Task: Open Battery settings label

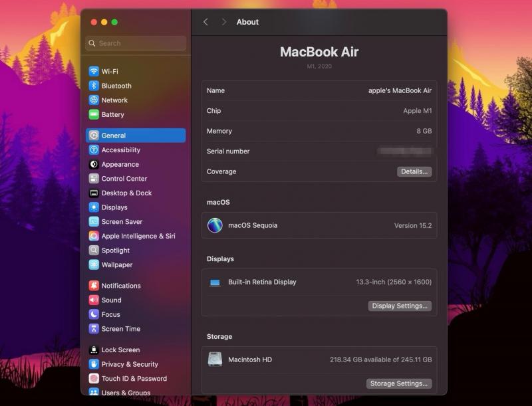Action: coord(112,114)
